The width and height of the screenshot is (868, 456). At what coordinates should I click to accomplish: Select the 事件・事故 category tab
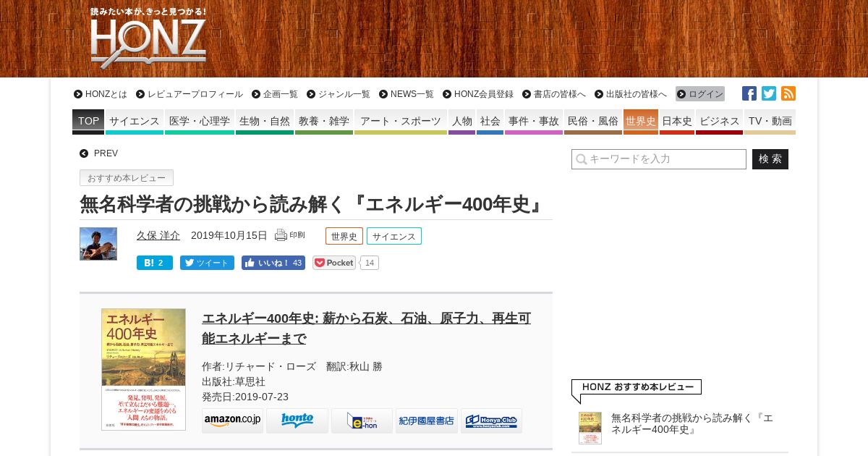(x=534, y=121)
